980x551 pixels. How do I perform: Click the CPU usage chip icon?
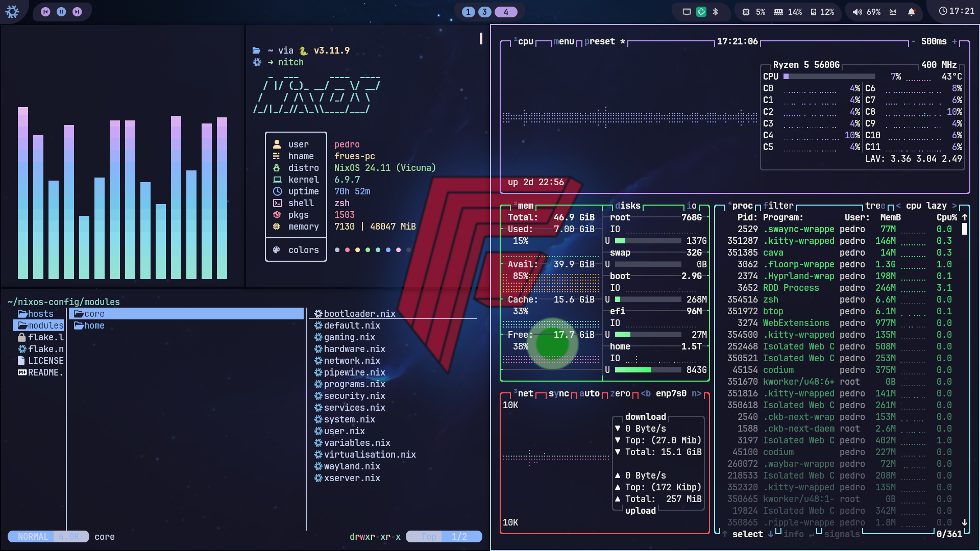coord(746,12)
